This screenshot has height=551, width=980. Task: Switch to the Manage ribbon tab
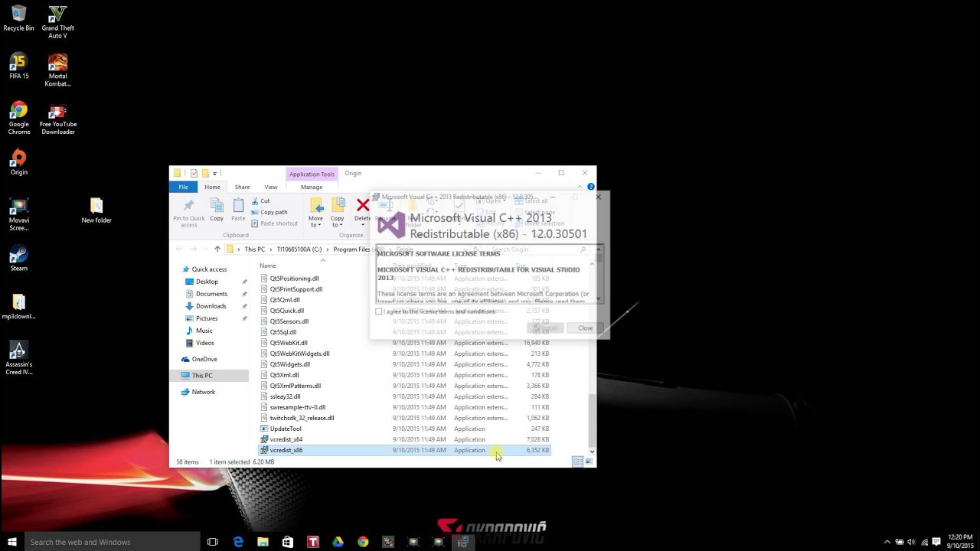[x=312, y=187]
